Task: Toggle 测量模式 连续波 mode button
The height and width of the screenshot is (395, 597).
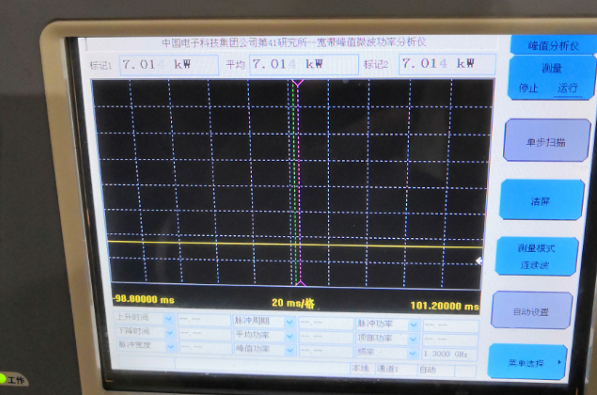Action: tap(536, 256)
